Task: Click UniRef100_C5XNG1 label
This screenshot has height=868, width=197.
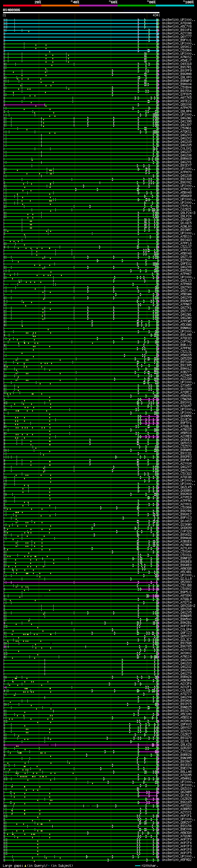Action: coord(177,128)
